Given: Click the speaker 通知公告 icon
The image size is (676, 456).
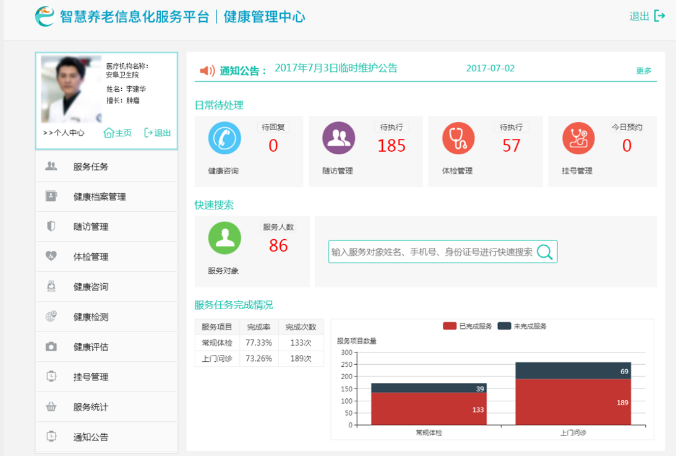Looking at the screenshot, I should pos(207,71).
